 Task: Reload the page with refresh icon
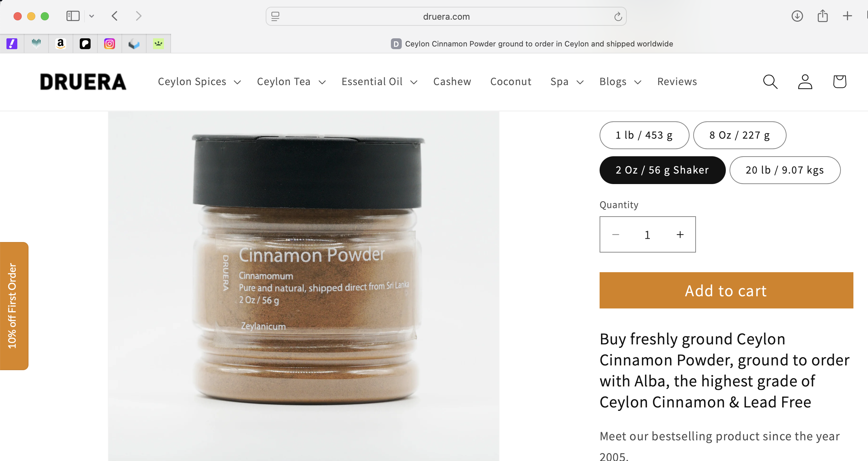point(618,16)
